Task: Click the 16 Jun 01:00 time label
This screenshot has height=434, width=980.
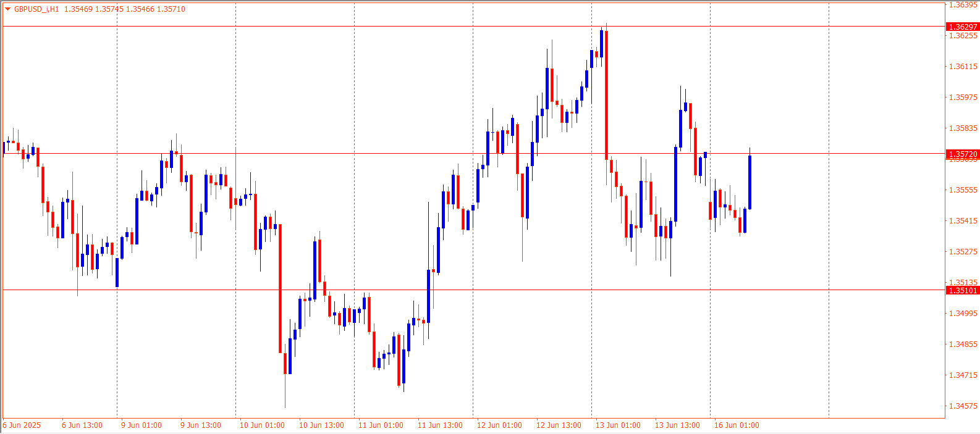Action: 737,425
